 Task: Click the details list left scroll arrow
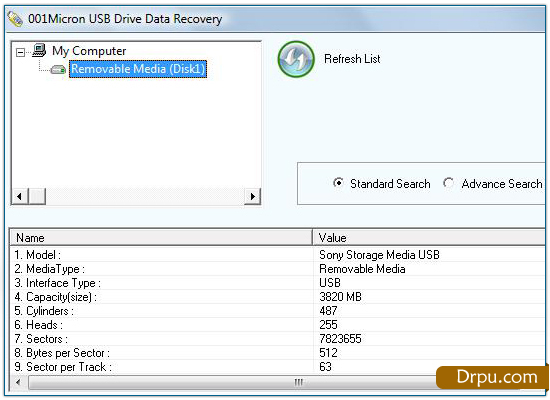[18, 382]
